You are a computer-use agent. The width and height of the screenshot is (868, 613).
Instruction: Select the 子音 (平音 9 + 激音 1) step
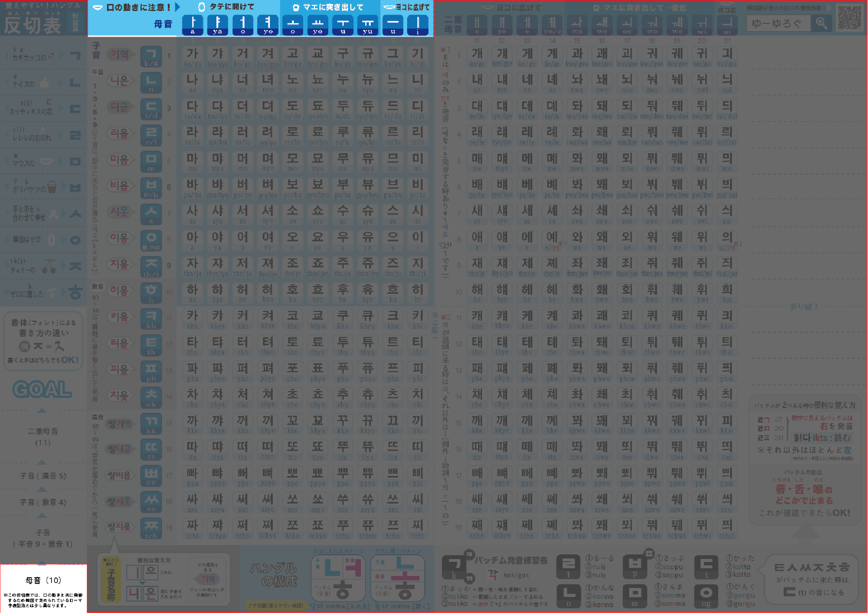coord(43,538)
